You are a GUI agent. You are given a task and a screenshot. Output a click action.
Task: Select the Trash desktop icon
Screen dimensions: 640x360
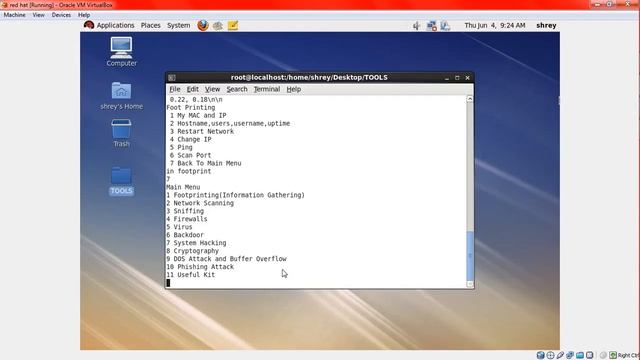click(121, 133)
